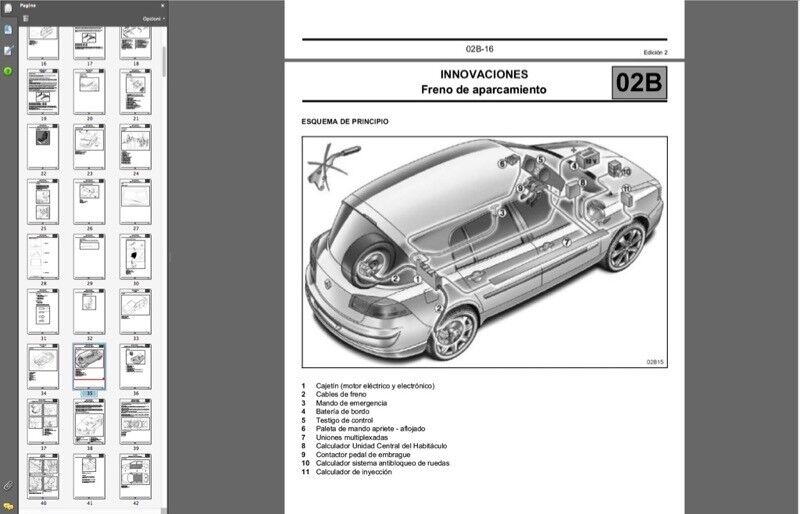Select page 36 thumbnail

click(x=135, y=366)
